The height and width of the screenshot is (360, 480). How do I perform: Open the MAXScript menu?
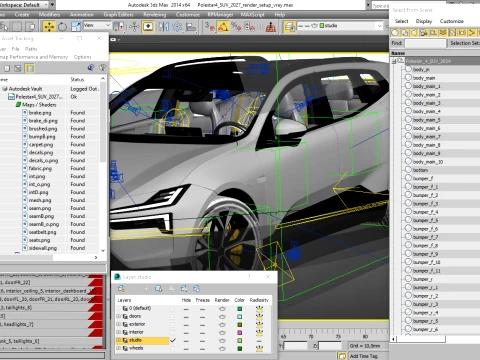click(x=253, y=15)
